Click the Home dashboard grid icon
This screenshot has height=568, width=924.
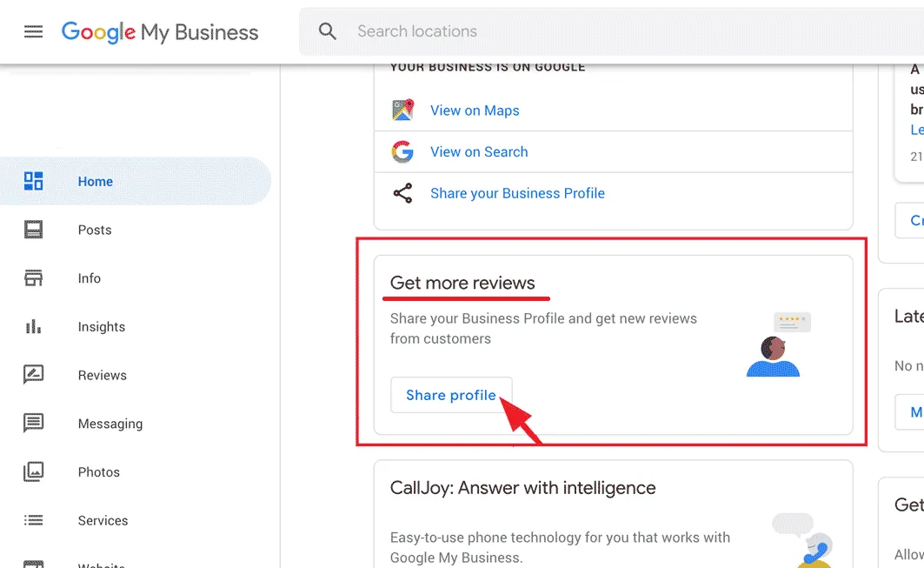[33, 181]
